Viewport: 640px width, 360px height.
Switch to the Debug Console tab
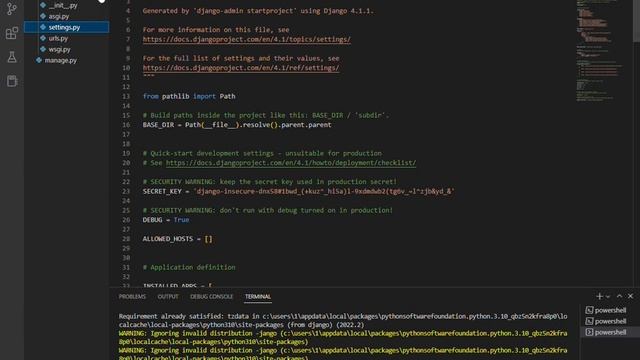(x=211, y=297)
